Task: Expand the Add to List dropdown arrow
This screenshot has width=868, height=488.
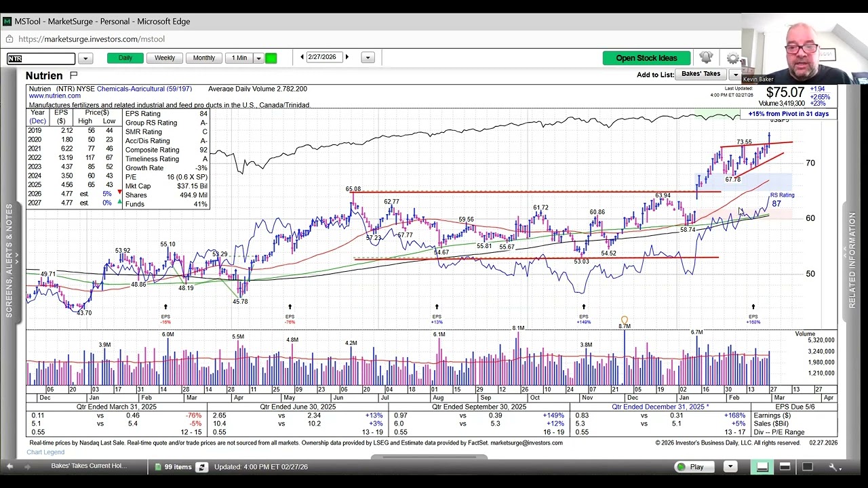Action: pyautogui.click(x=735, y=75)
